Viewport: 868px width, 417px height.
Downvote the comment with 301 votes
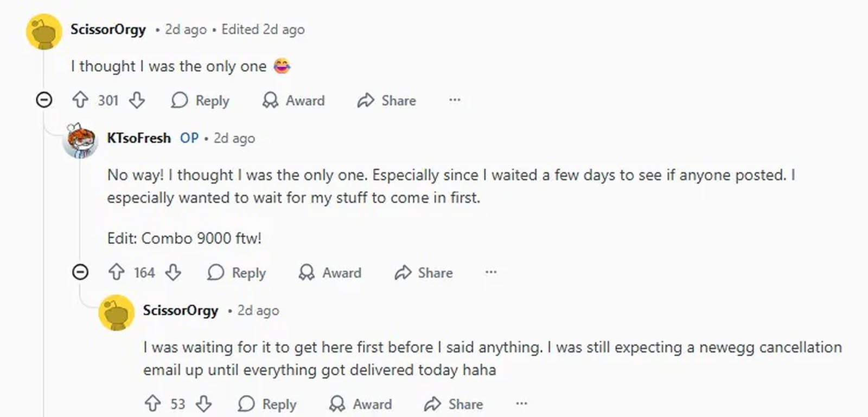[137, 100]
